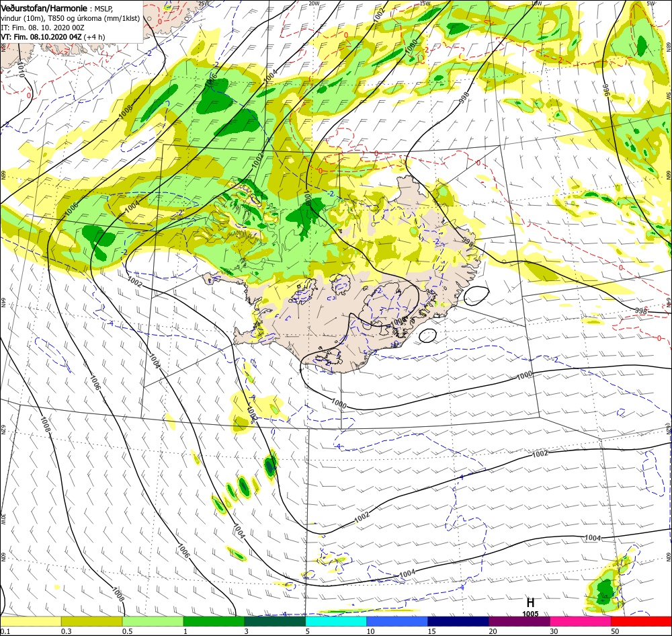Select the bright blue 10 mm legend swatch
The width and height of the screenshot is (672, 636).
[x=397, y=621]
